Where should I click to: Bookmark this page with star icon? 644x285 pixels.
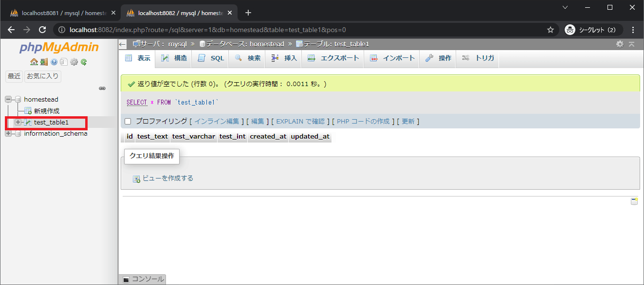(551, 30)
